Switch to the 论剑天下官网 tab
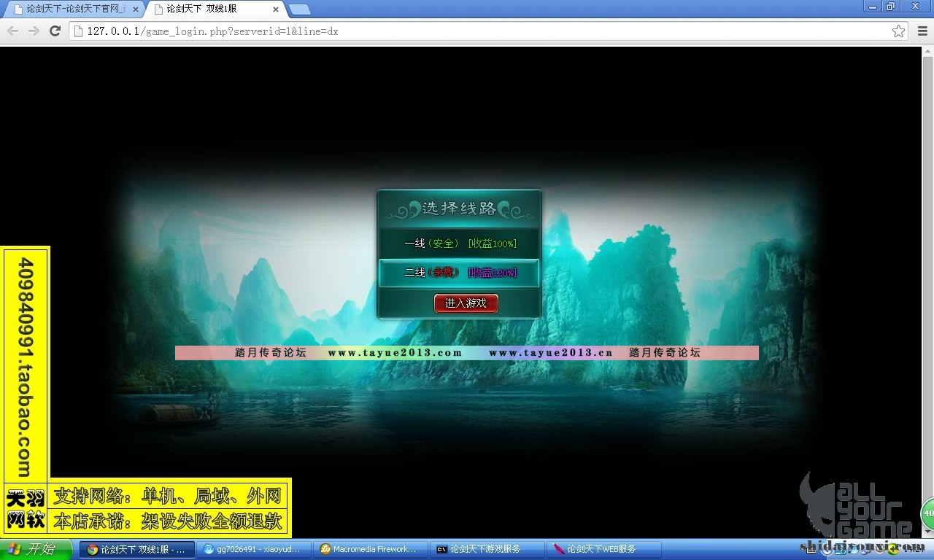 pyautogui.click(x=73, y=9)
